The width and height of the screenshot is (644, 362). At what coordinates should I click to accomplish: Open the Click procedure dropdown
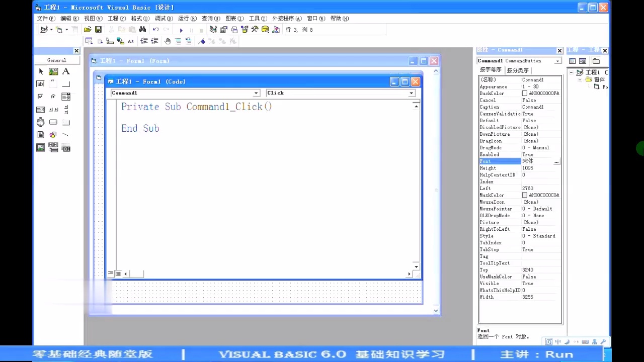(x=411, y=93)
